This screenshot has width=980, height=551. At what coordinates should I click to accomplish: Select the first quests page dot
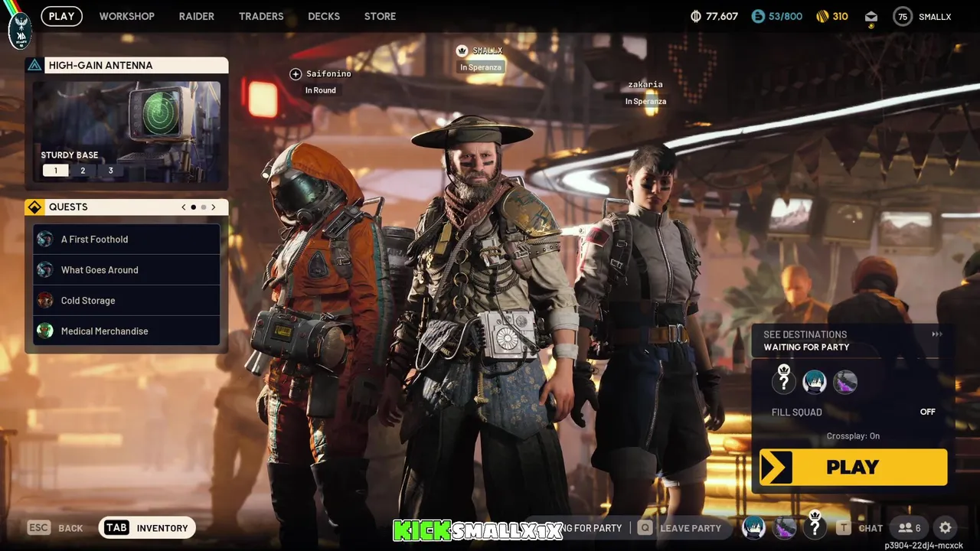point(193,207)
